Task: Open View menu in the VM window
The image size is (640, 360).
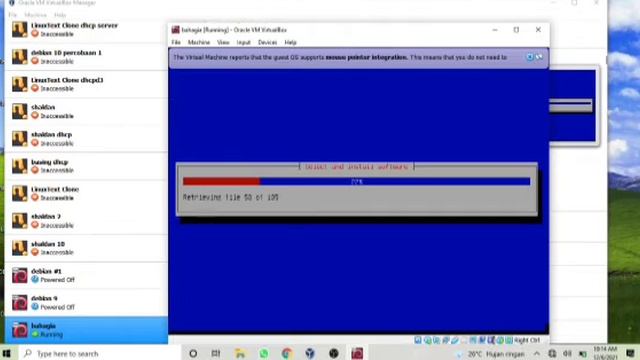Action: pos(223,42)
